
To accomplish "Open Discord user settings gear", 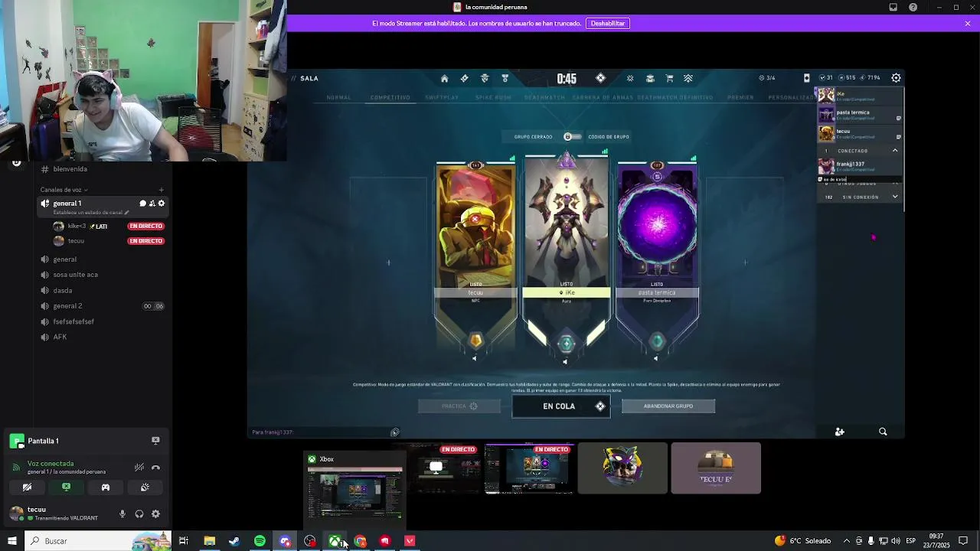I will click(x=155, y=514).
